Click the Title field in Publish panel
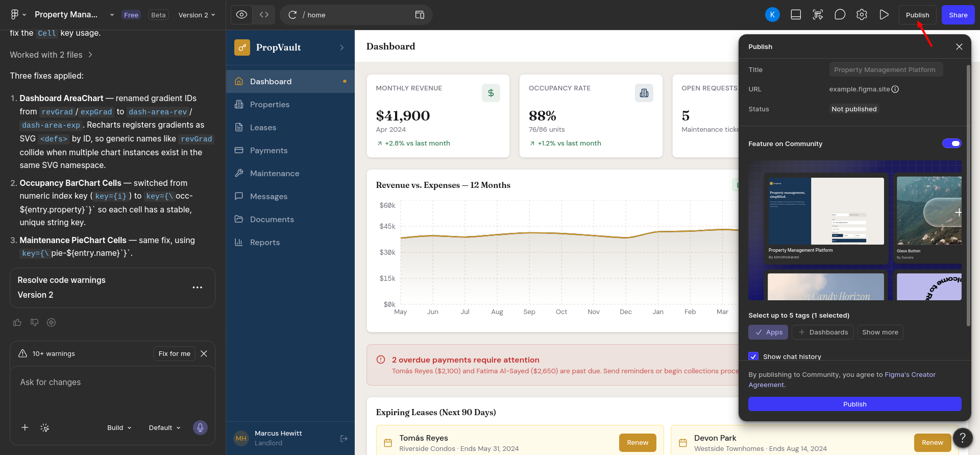This screenshot has height=455, width=980. tap(886, 69)
